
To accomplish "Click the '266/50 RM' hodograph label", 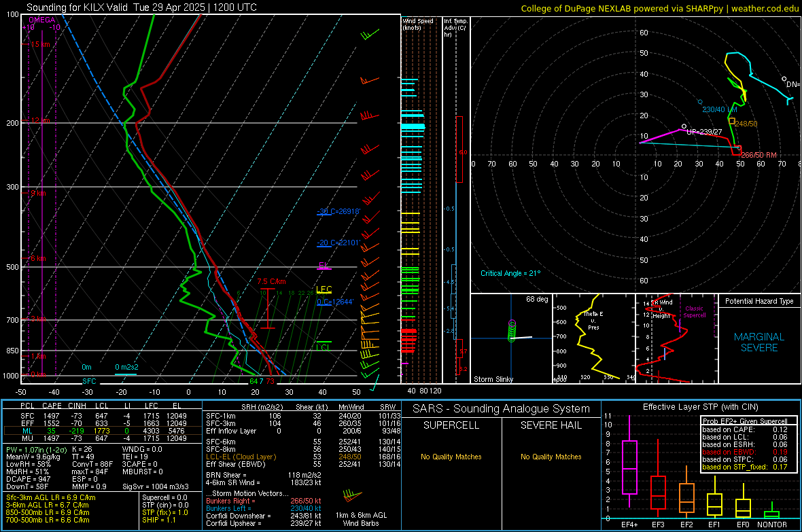I will (x=759, y=155).
